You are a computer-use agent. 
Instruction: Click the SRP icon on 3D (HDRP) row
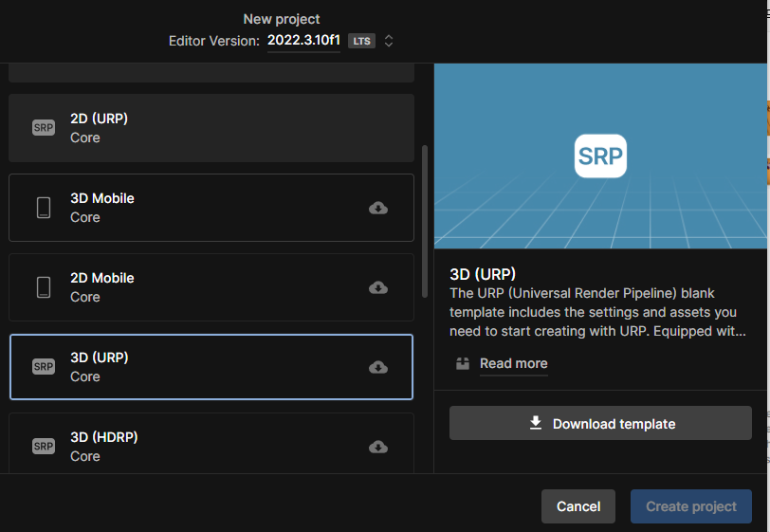click(x=44, y=447)
